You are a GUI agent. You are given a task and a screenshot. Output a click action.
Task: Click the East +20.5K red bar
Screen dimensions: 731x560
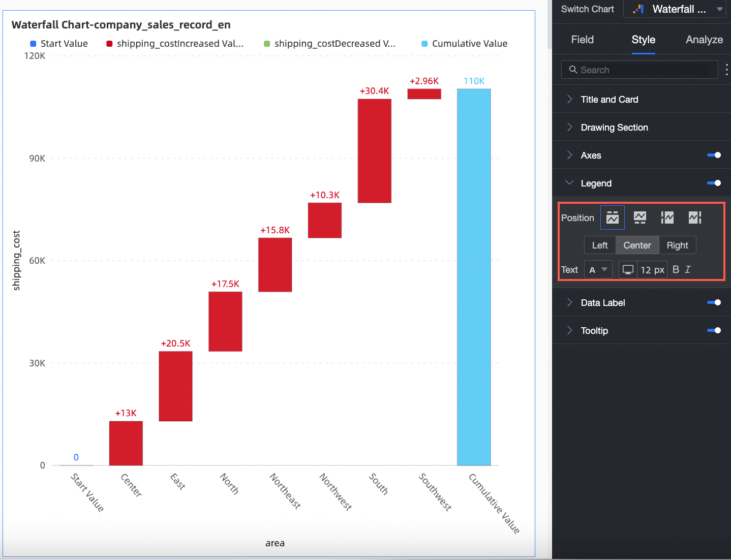(175, 386)
